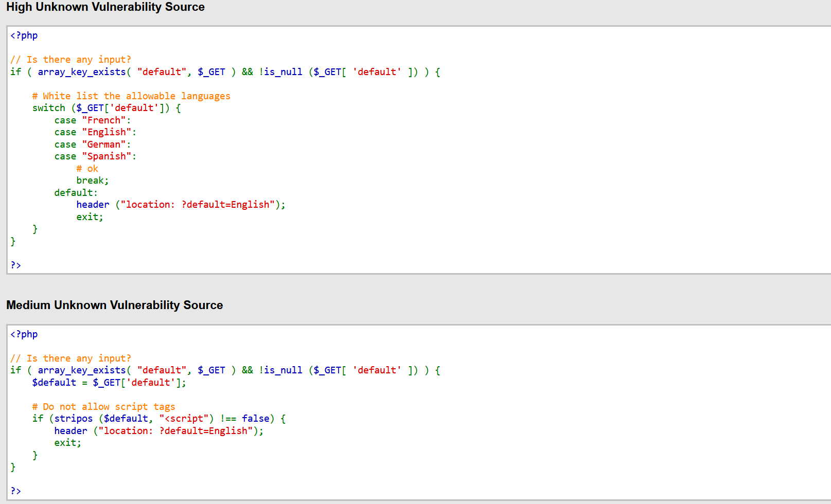Click "// Is there any input?" comment in High source

pyautogui.click(x=71, y=60)
